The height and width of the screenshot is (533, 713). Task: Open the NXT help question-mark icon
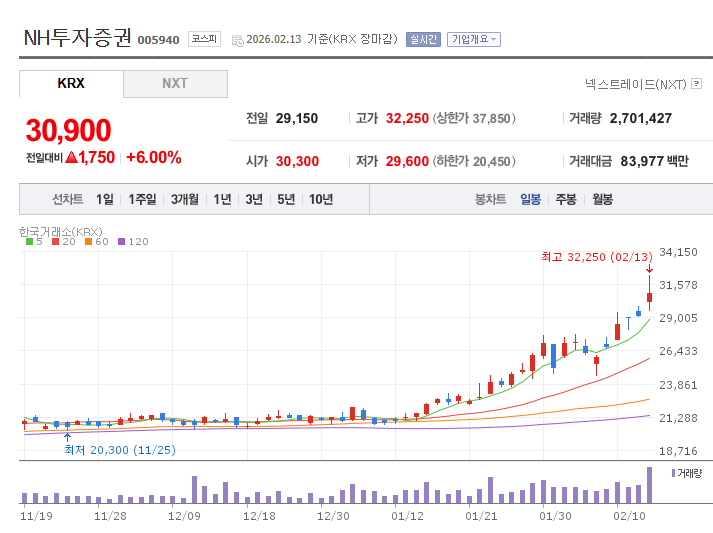pyautogui.click(x=696, y=84)
